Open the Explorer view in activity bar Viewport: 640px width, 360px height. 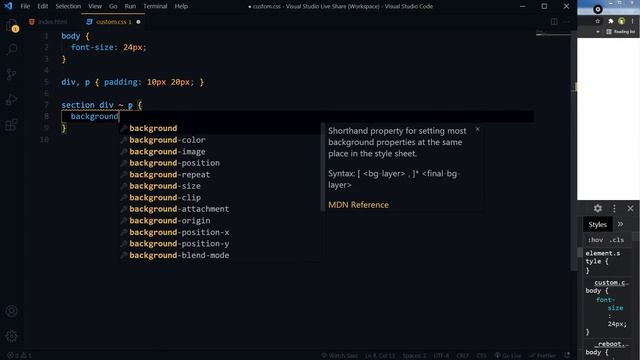click(x=11, y=26)
